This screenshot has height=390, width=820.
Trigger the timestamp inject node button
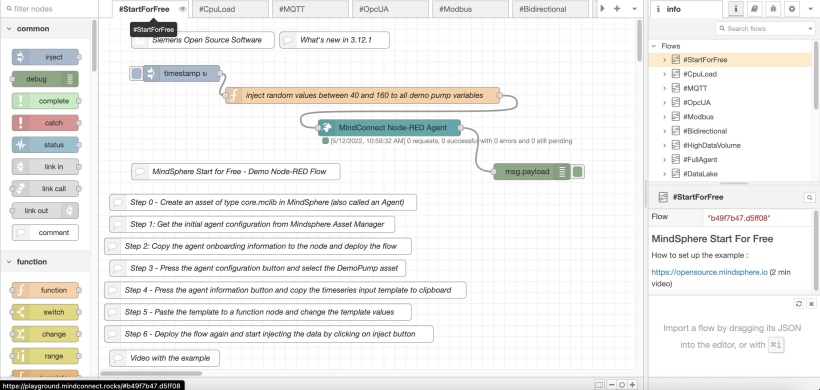click(136, 74)
